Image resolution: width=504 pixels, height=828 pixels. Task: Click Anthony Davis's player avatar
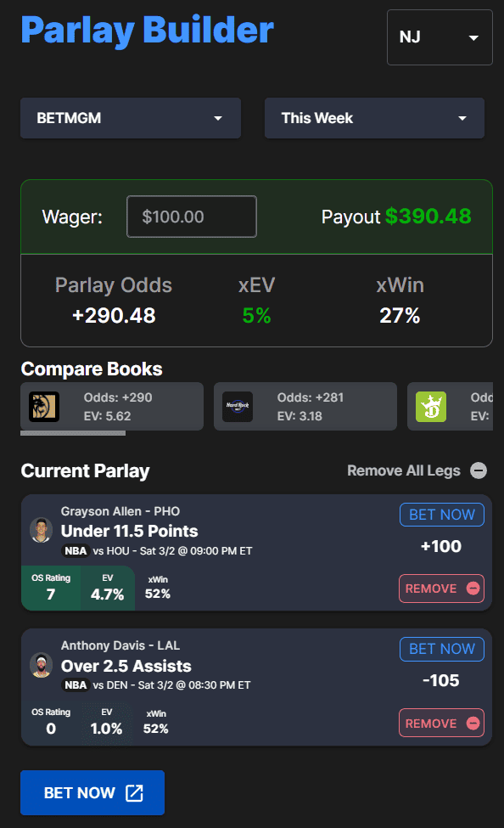pos(42,665)
